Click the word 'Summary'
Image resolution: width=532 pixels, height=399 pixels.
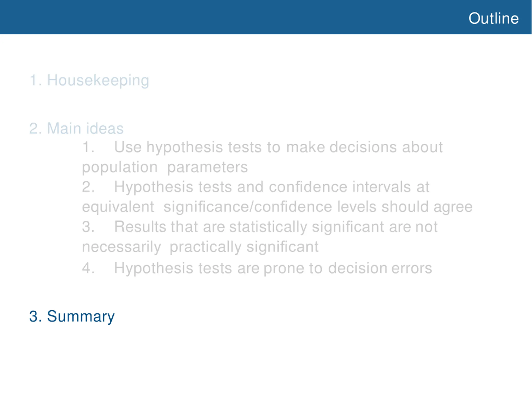click(81, 317)
